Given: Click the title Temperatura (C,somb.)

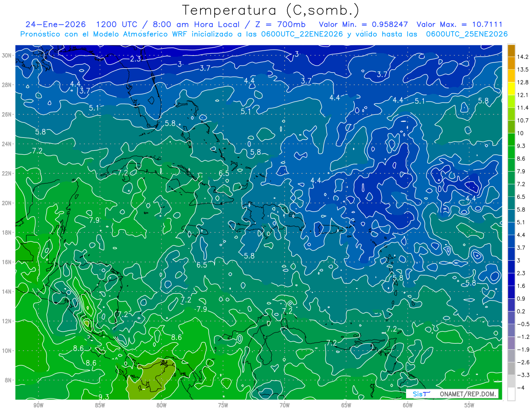Looking at the screenshot, I should click(271, 10).
